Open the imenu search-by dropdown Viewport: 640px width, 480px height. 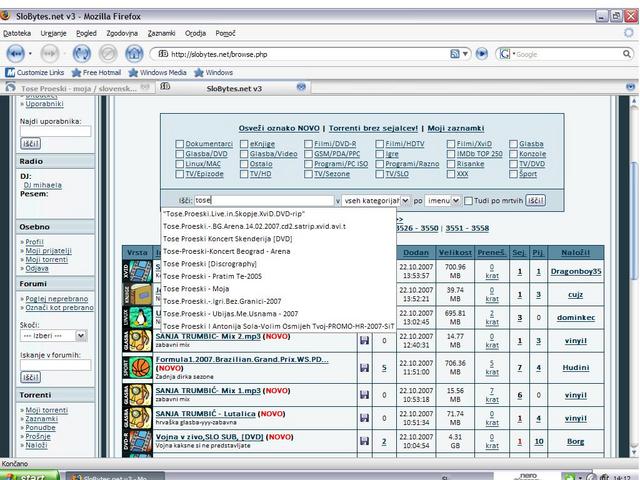(x=443, y=201)
